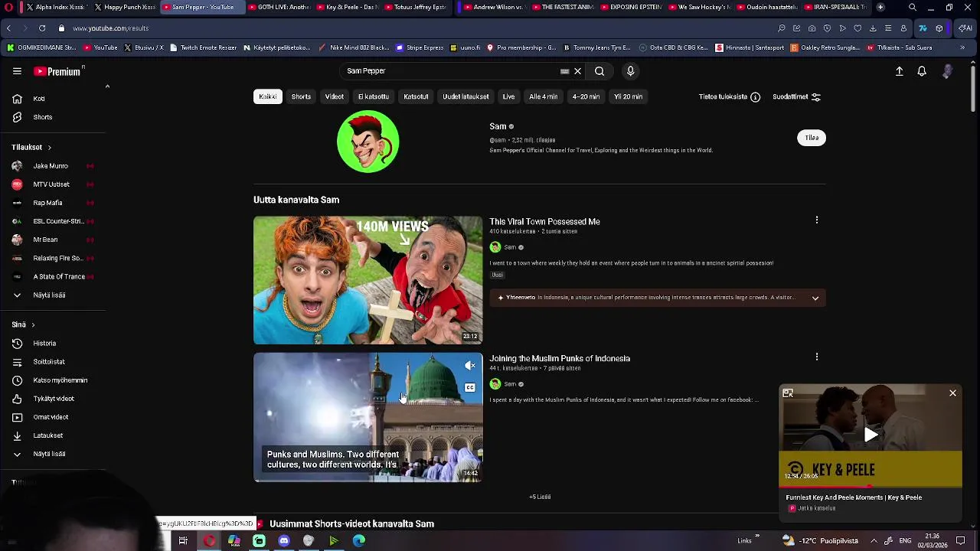
Task: Open Discord from the Windows taskbar
Action: pyautogui.click(x=284, y=541)
